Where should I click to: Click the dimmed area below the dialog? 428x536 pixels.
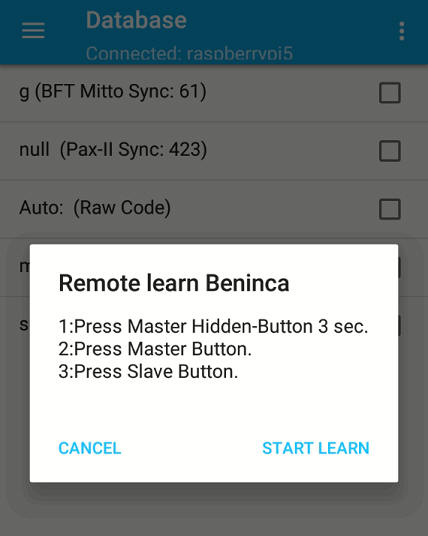pyautogui.click(x=214, y=509)
